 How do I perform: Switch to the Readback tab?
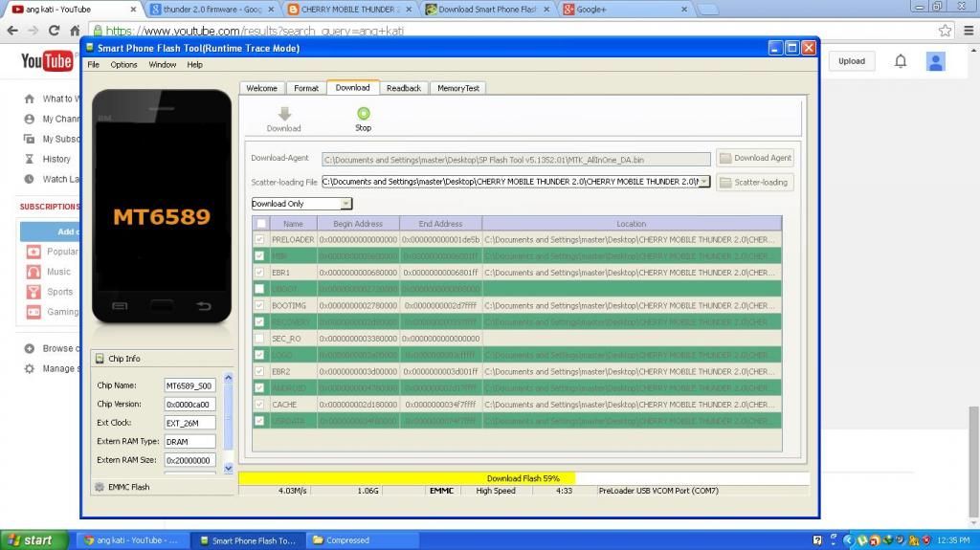[x=404, y=88]
